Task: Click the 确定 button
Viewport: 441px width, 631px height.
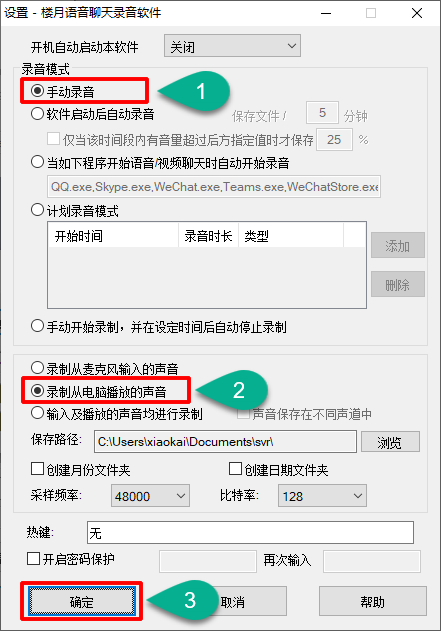Action: (x=82, y=601)
